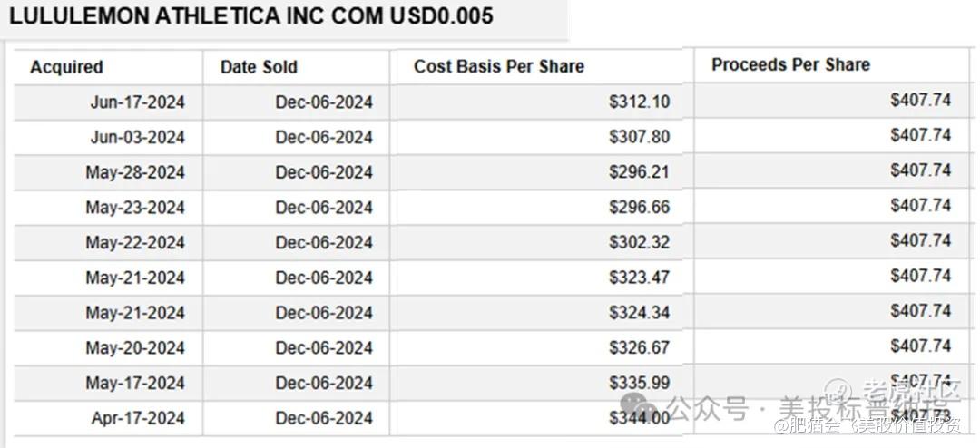Select the May-22-2024 acquired date

135,243
